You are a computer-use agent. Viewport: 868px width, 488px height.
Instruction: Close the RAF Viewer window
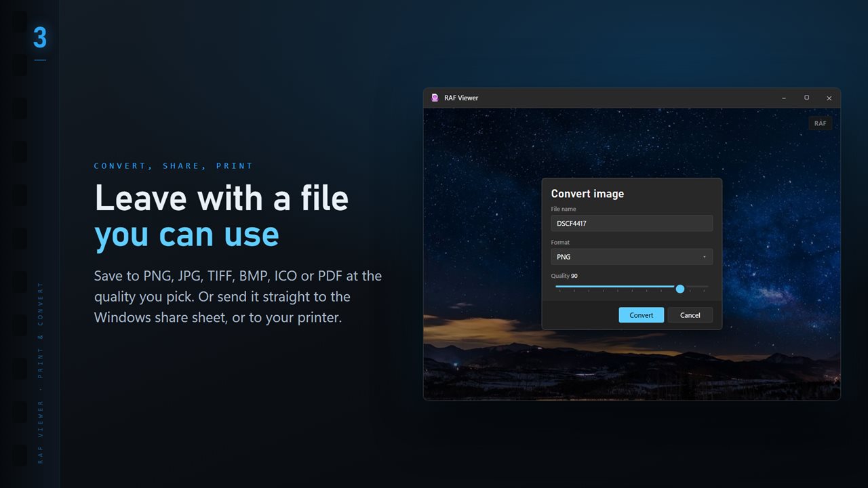point(829,98)
